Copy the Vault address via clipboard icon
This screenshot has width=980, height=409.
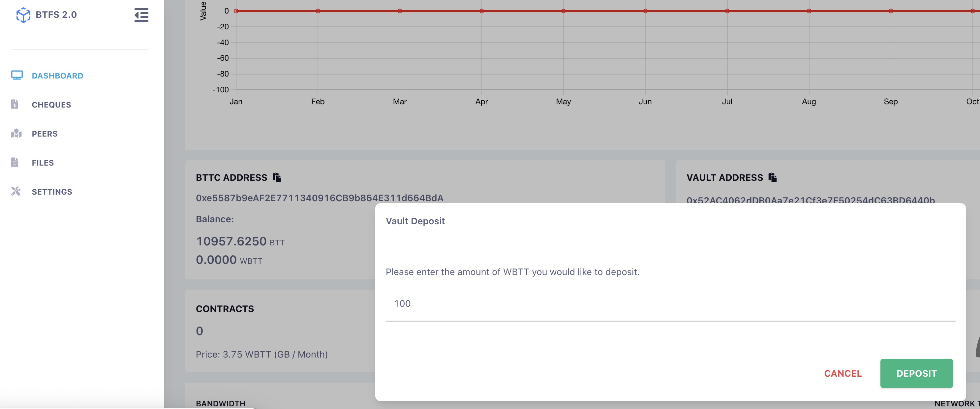[x=772, y=178]
